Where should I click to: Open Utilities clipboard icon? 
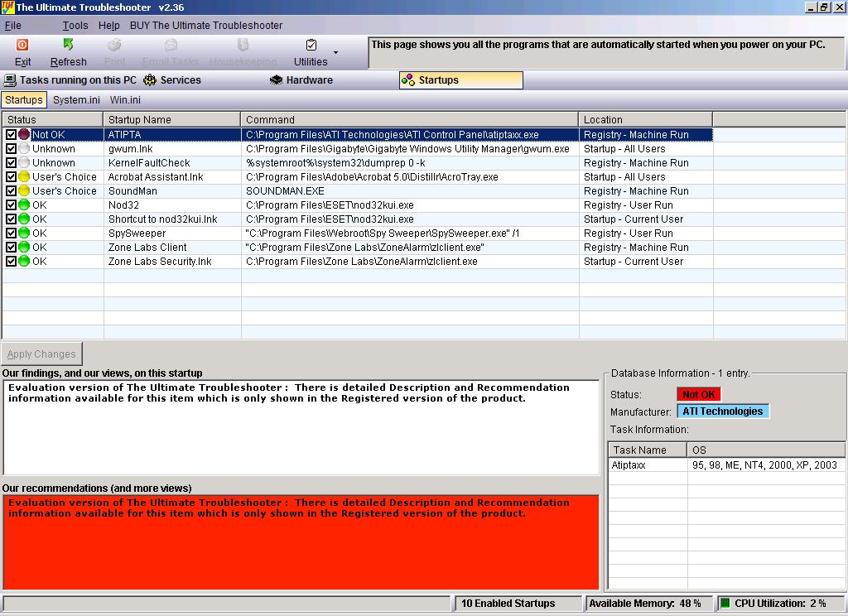(311, 45)
